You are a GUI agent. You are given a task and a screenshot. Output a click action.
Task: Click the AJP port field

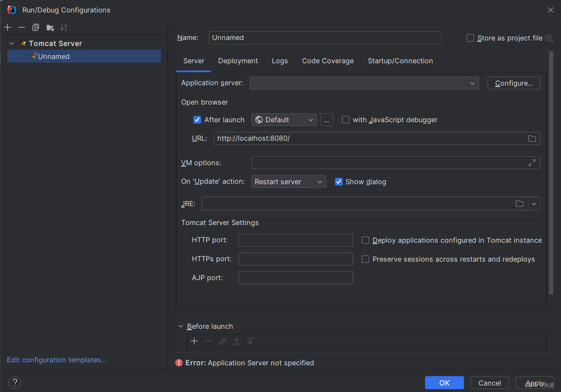point(296,278)
